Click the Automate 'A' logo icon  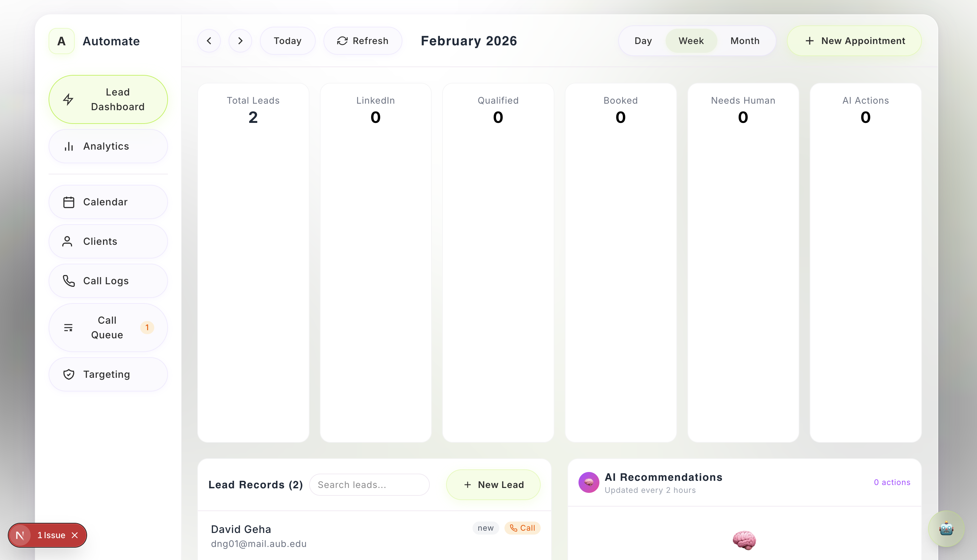click(x=62, y=41)
